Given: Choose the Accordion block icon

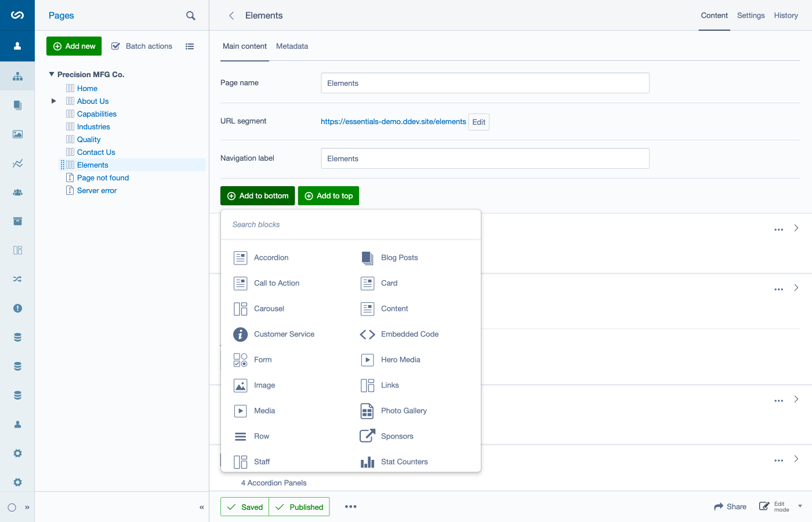Looking at the screenshot, I should [240, 258].
